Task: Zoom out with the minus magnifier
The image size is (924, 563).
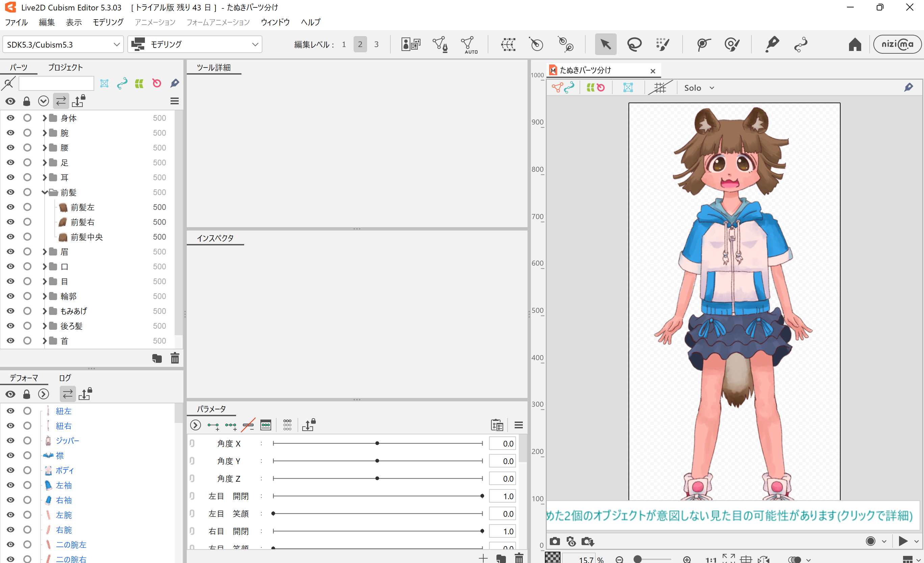Action: click(x=619, y=559)
